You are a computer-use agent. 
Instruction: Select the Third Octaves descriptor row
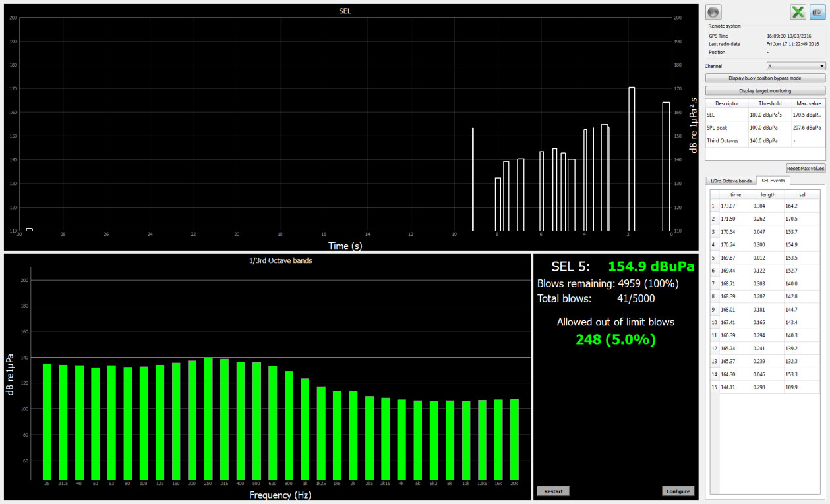tap(765, 140)
